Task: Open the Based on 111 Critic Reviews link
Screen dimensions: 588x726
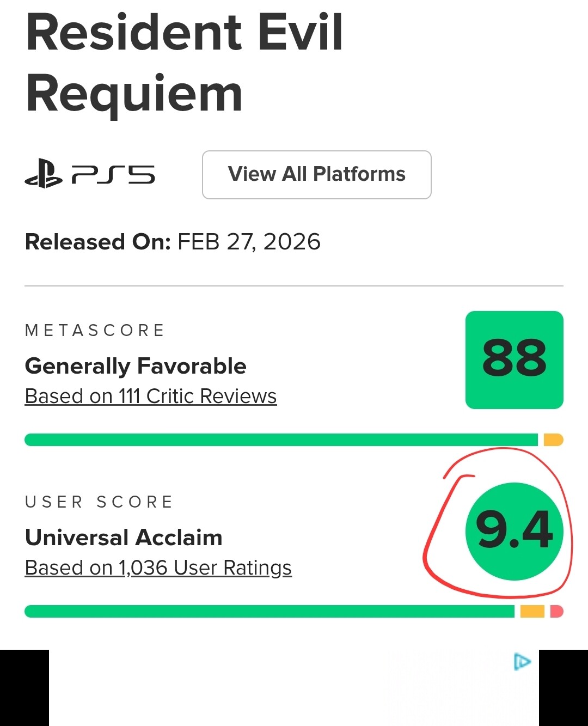Action: tap(151, 396)
